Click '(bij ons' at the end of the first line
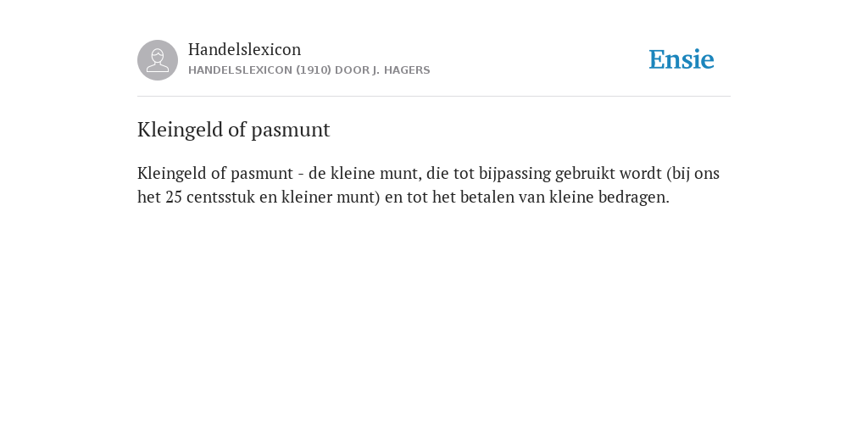The width and height of the screenshot is (868, 434). [693, 173]
